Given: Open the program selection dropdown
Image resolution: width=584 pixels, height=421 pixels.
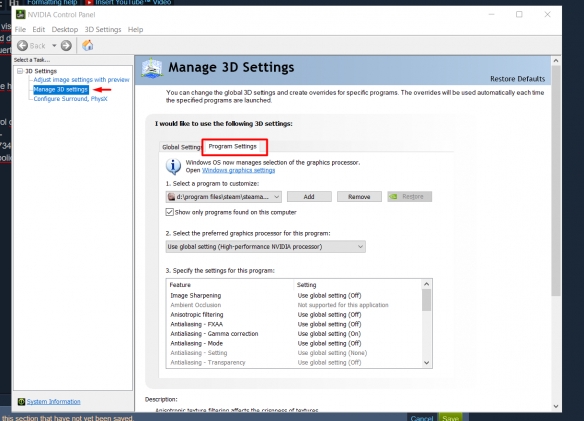Looking at the screenshot, I should 223,197.
